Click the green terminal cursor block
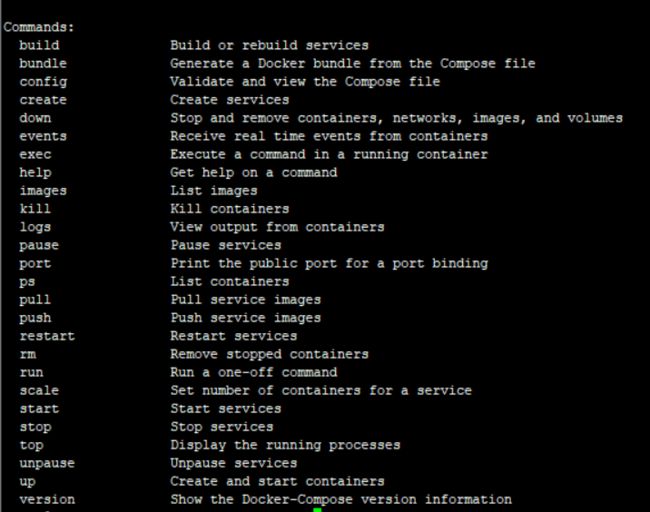The image size is (650, 512). (317, 510)
